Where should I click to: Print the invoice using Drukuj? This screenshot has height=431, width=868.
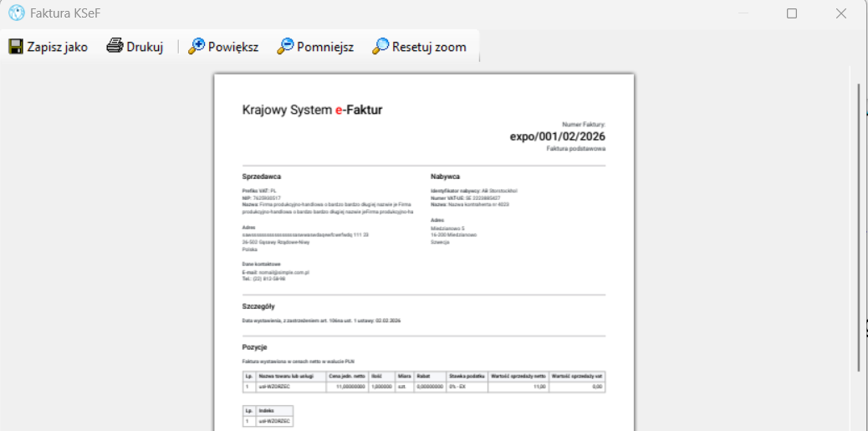click(135, 47)
